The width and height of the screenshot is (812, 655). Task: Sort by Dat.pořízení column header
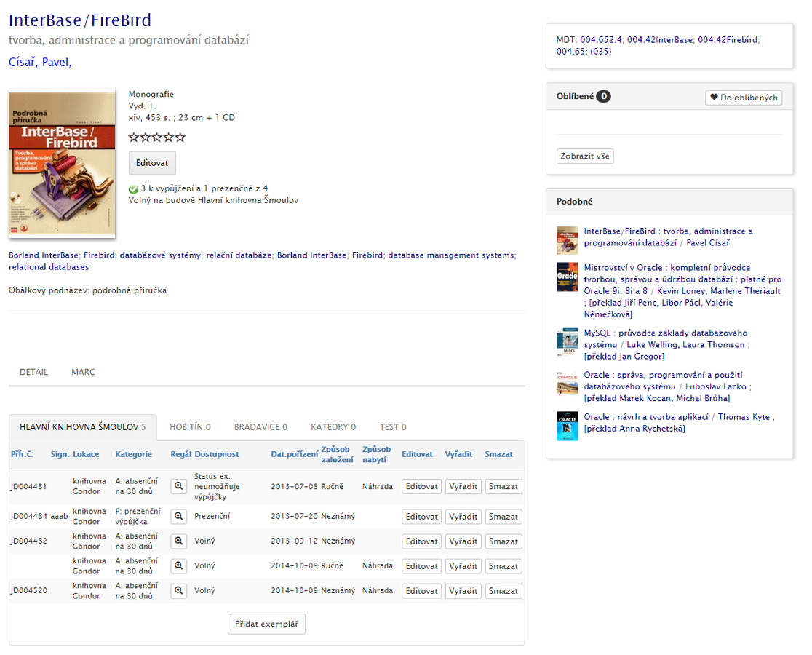pyautogui.click(x=294, y=454)
